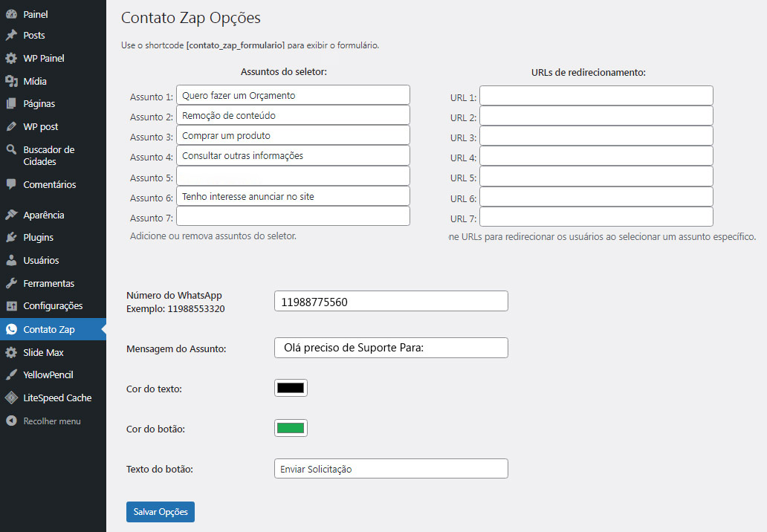
Task: Open the Páginas menu item
Action: pos(53,104)
